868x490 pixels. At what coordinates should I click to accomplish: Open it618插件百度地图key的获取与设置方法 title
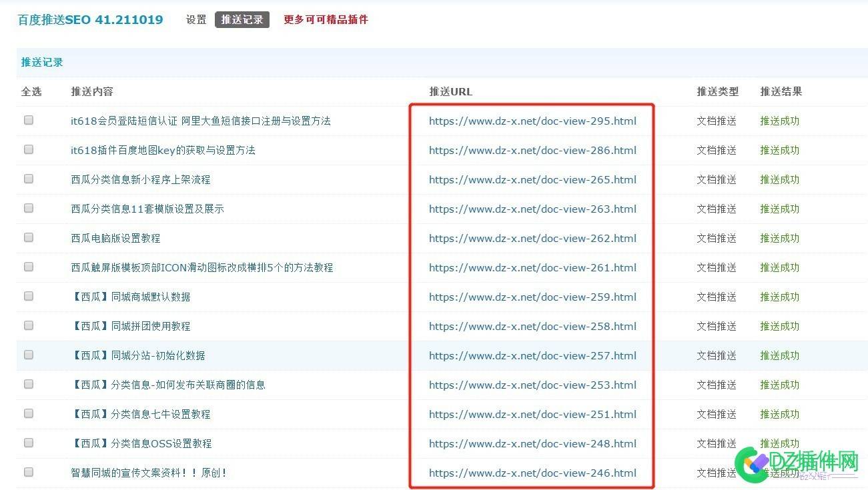[163, 151]
